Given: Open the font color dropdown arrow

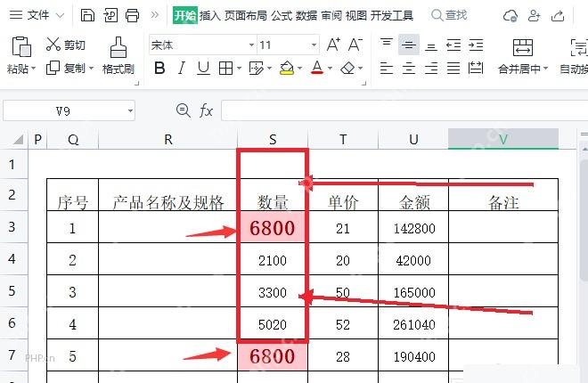Looking at the screenshot, I should 330,69.
